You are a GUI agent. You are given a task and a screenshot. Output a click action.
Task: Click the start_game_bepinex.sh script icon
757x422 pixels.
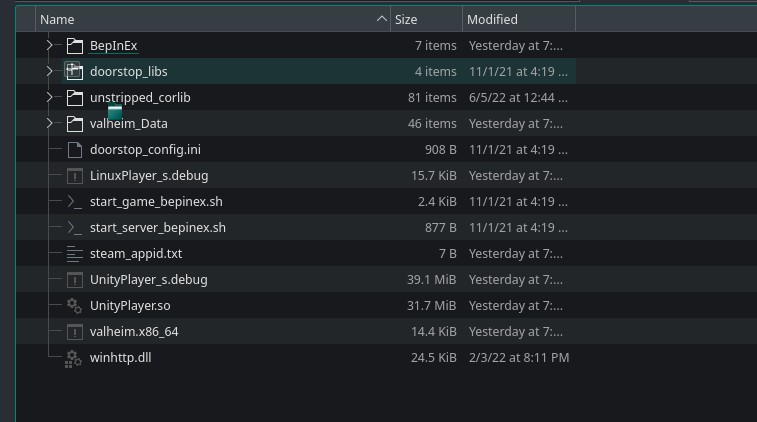coord(75,202)
